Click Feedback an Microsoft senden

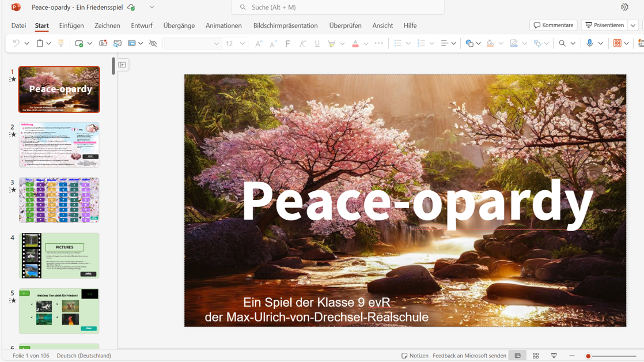pos(469,356)
